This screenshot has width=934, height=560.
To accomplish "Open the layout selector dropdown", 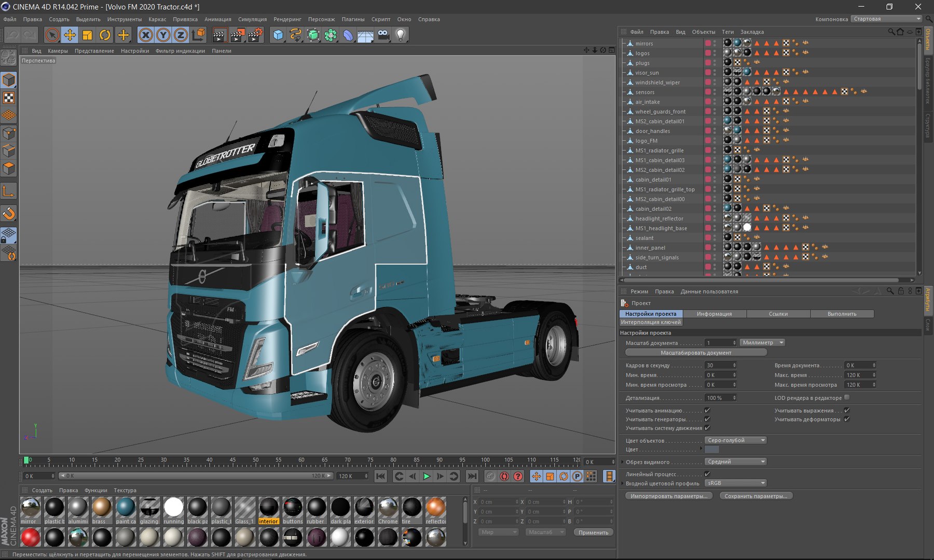I will 886,19.
